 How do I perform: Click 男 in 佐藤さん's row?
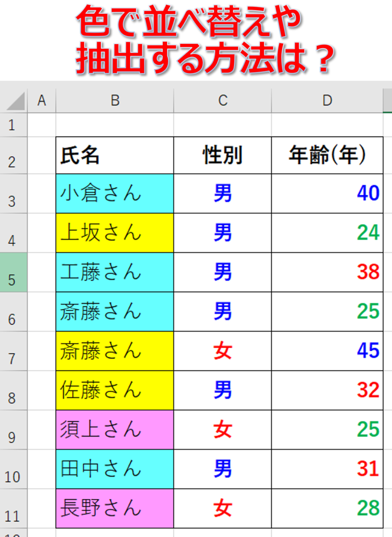coord(223,391)
